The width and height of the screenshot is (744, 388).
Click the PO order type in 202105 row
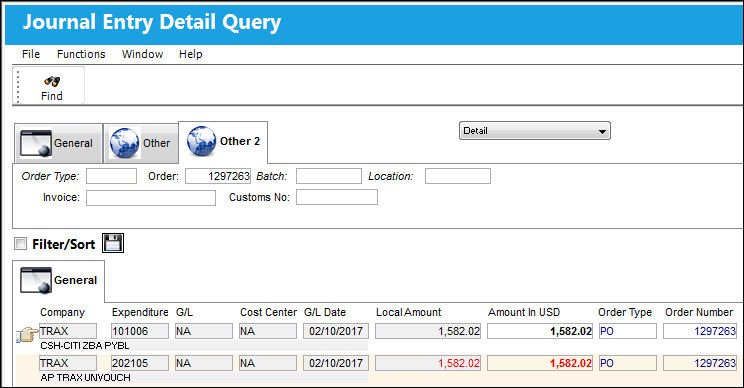[x=628, y=363]
